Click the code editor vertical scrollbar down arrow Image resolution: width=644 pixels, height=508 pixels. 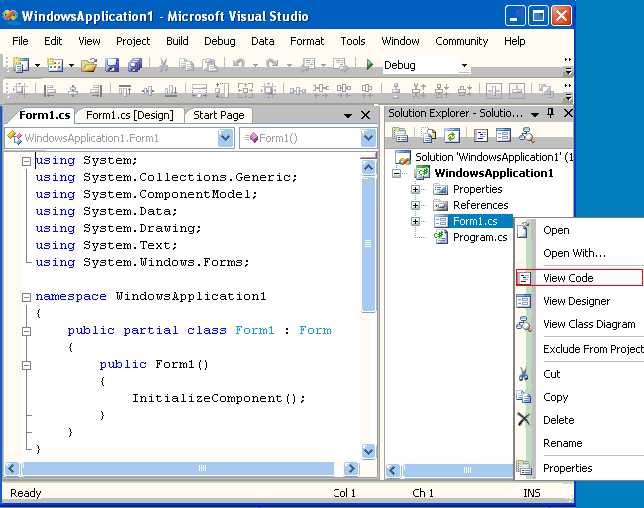(368, 451)
